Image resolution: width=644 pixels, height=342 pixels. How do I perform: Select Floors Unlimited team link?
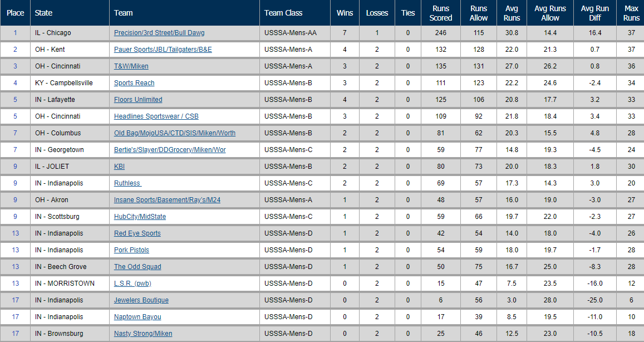tap(138, 100)
